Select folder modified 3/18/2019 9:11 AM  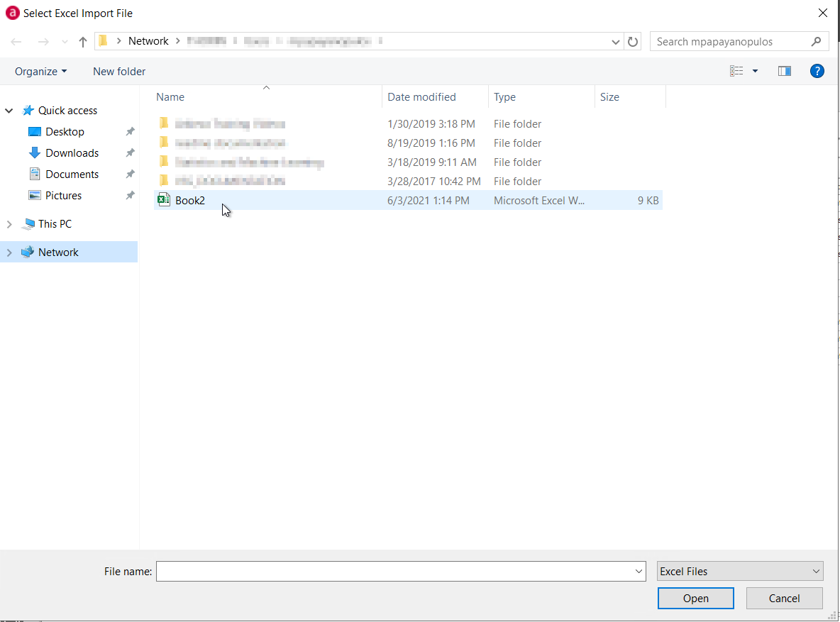click(x=408, y=162)
